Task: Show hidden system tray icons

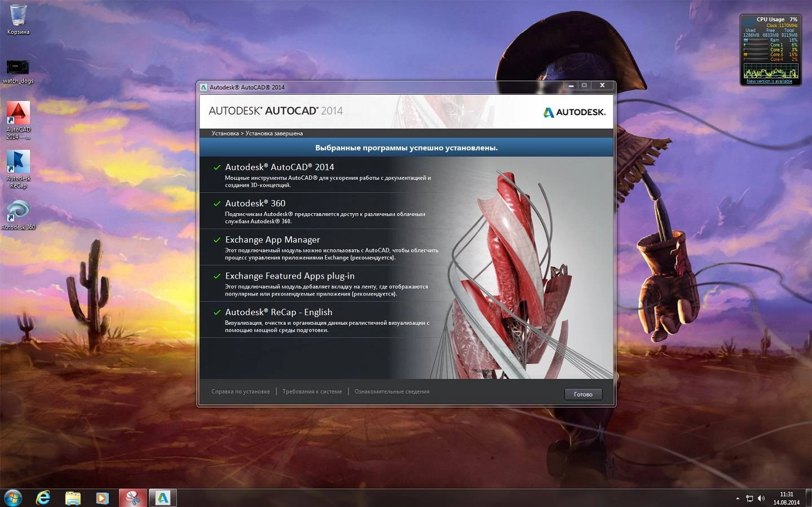Action: point(738,499)
